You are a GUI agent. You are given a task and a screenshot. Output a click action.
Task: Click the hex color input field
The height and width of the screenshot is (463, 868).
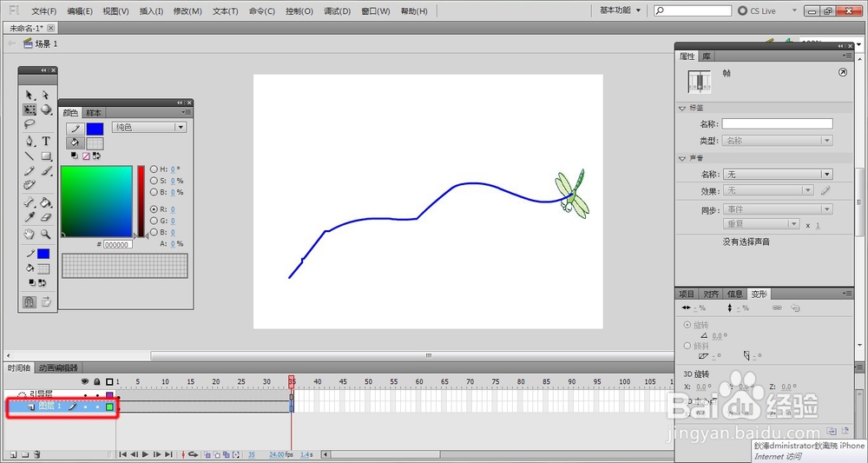[x=117, y=244]
